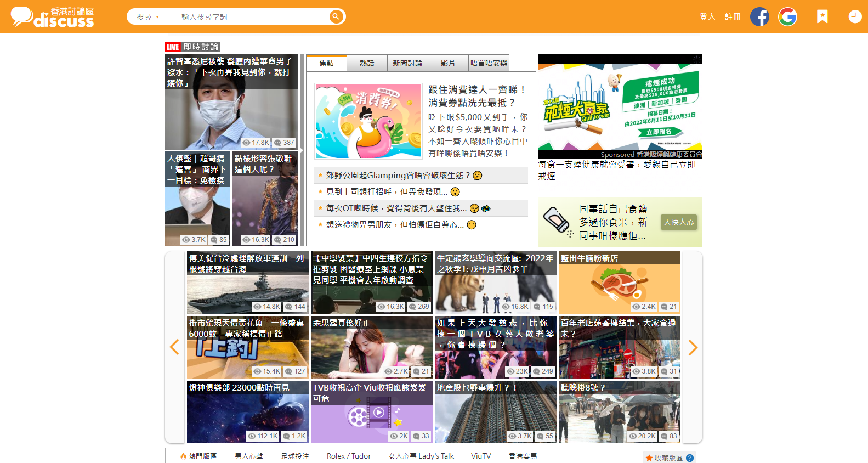Viewport: 868px width, 463px height.
Task: Open the 女人心事 Lady's Talk link
Action: (x=421, y=456)
